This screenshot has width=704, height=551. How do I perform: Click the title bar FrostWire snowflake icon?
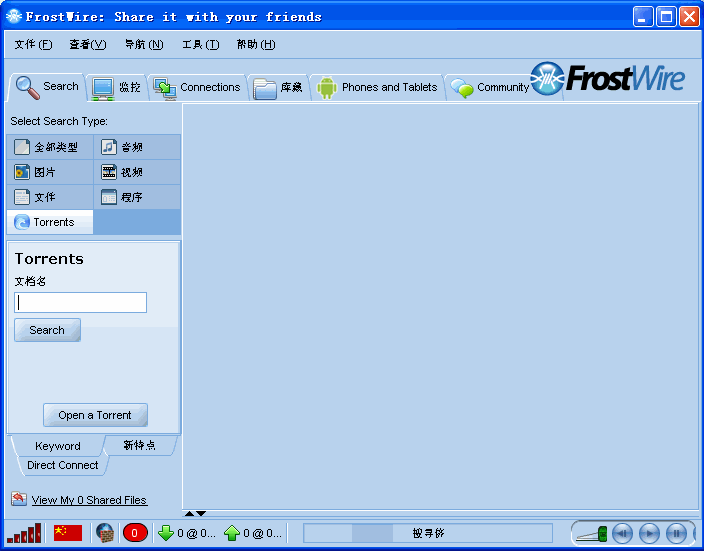pos(14,17)
